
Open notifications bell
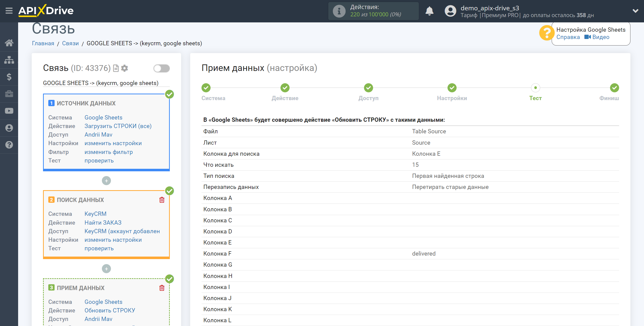point(429,11)
